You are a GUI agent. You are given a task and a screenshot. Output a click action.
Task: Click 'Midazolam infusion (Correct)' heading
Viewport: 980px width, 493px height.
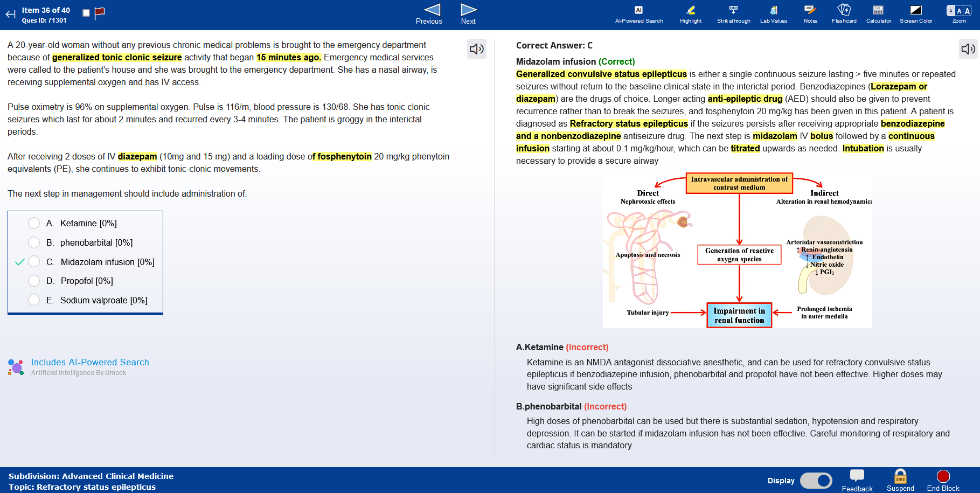(575, 61)
